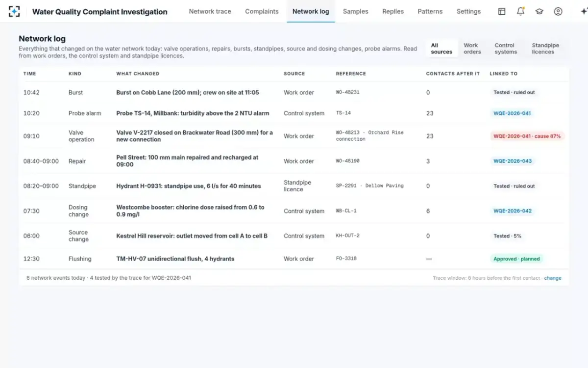This screenshot has height=368, width=588.
Task: Click the Probe alarm kind cell
Action: tap(85, 113)
